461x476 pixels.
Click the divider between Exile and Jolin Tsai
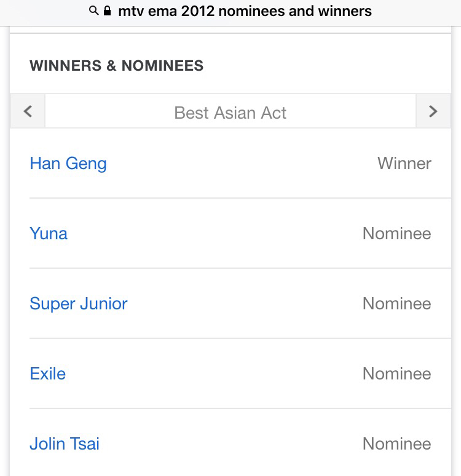(x=240, y=408)
